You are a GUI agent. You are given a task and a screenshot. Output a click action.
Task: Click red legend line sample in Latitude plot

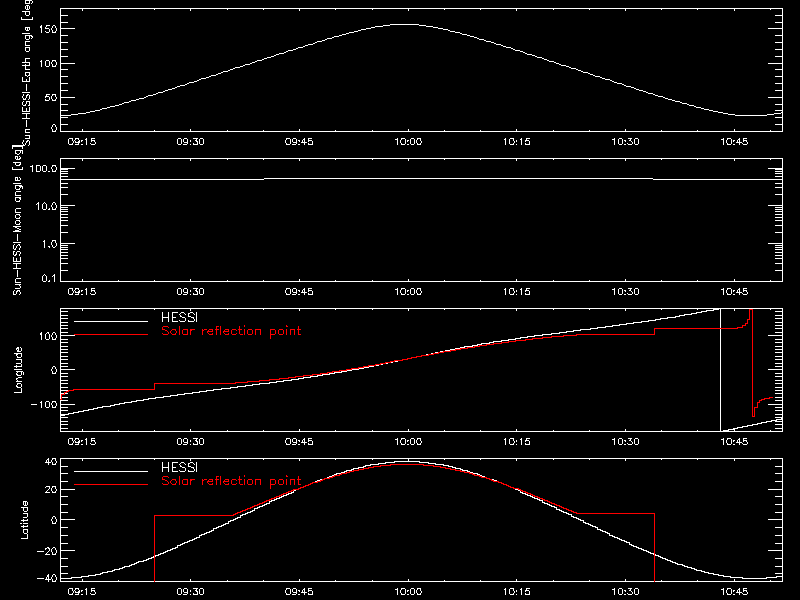[x=111, y=484]
